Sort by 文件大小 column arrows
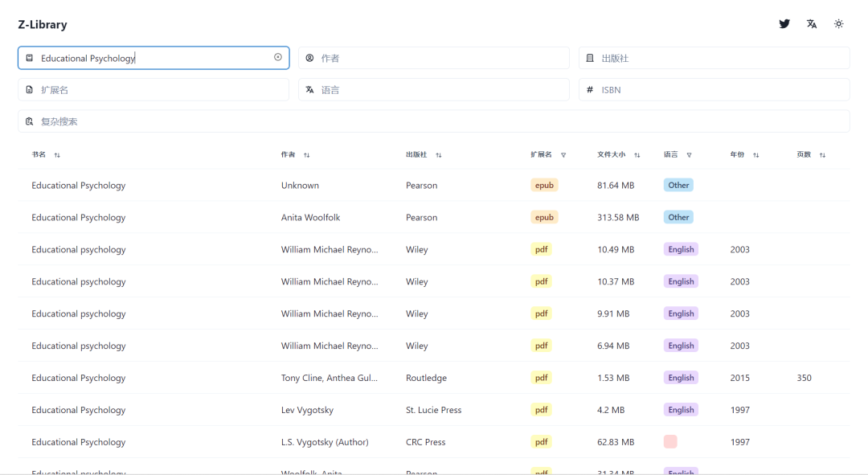Screen dimensions: 868x475 637,155
